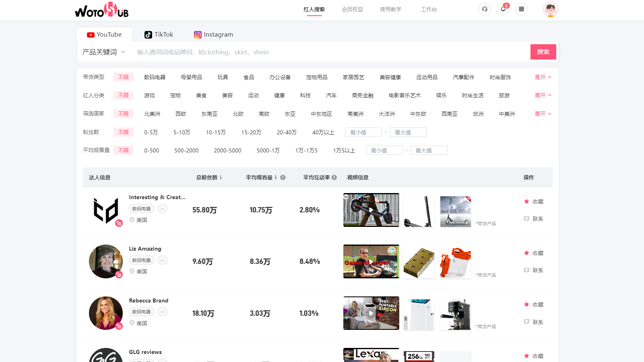Image resolution: width=644 pixels, height=362 pixels.
Task: Favorite Liz Amazing using the star icon
Action: pyautogui.click(x=526, y=253)
